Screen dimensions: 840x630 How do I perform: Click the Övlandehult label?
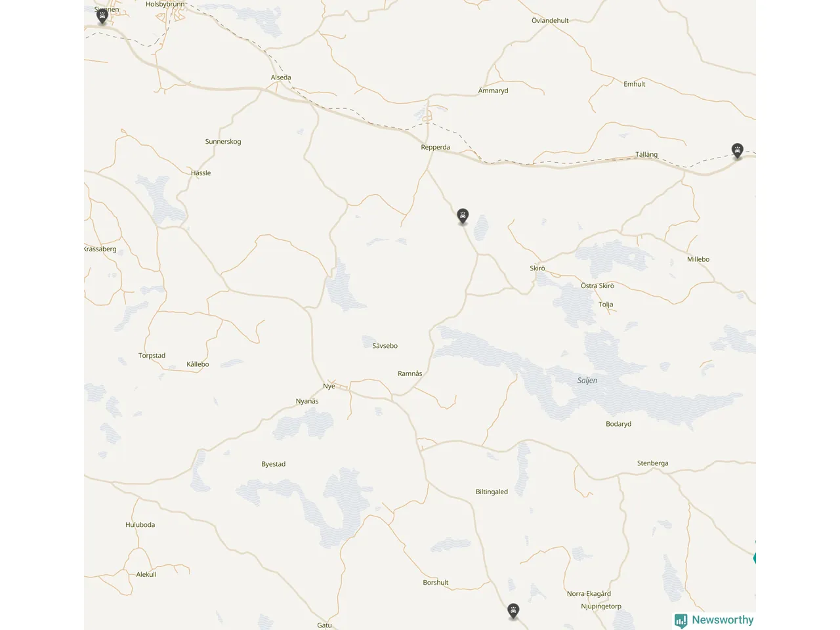(550, 20)
